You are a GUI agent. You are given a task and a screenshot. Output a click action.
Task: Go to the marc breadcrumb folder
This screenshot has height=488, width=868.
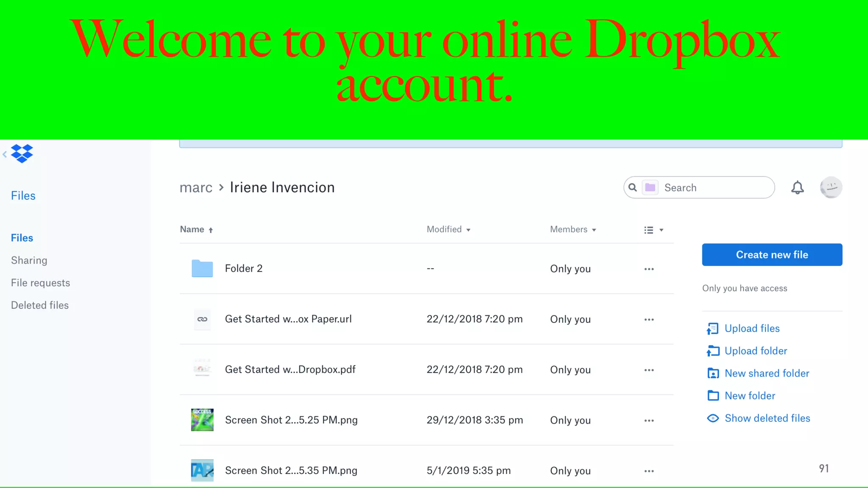click(196, 188)
